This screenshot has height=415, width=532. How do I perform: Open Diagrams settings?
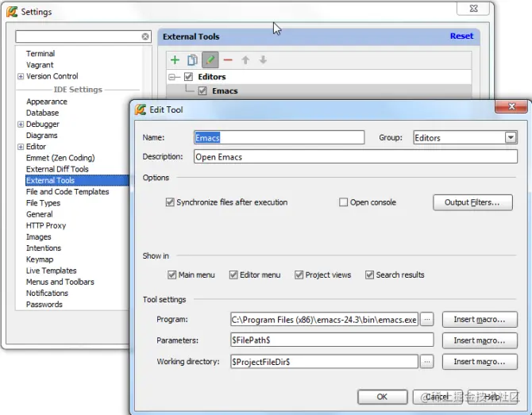42,135
